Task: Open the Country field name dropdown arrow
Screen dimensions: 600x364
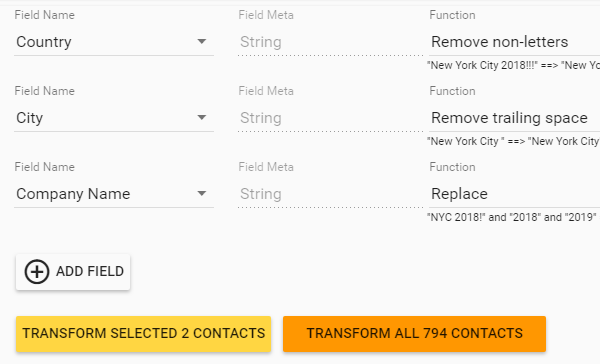Action: click(202, 41)
